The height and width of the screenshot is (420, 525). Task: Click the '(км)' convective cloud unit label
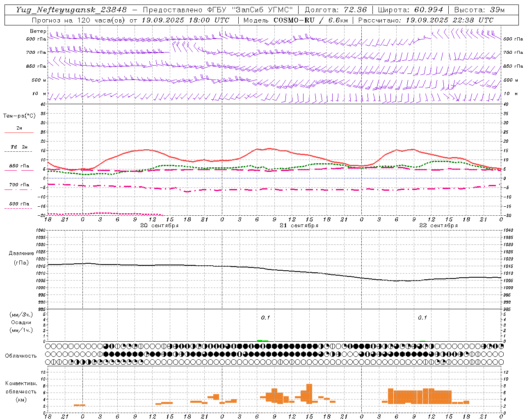21,399
